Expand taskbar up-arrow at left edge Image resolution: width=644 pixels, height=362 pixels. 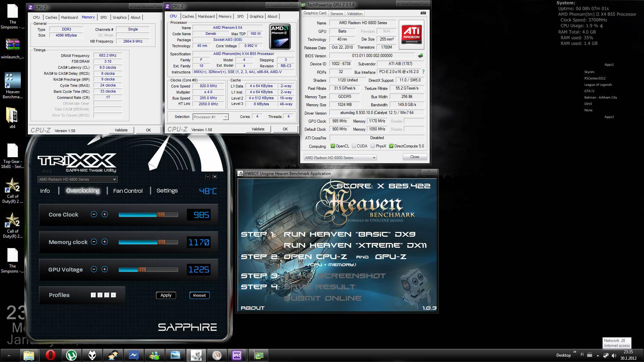tap(9, 356)
